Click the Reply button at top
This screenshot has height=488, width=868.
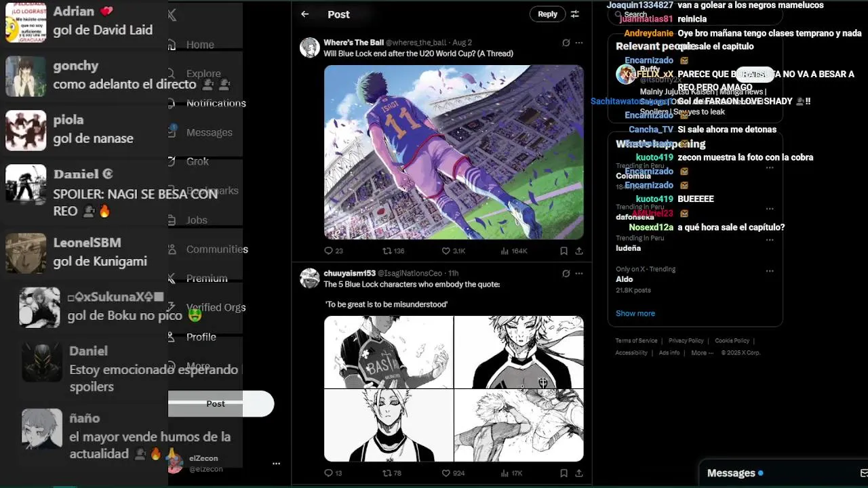click(x=547, y=14)
